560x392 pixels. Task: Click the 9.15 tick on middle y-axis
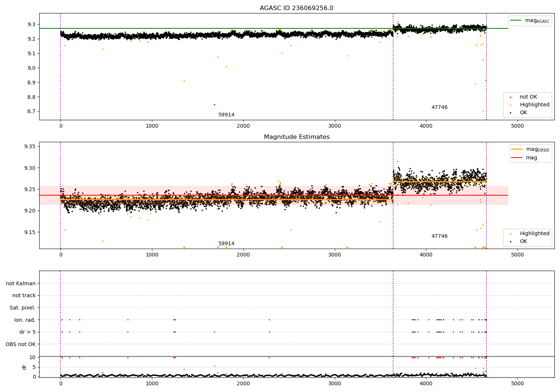click(29, 232)
